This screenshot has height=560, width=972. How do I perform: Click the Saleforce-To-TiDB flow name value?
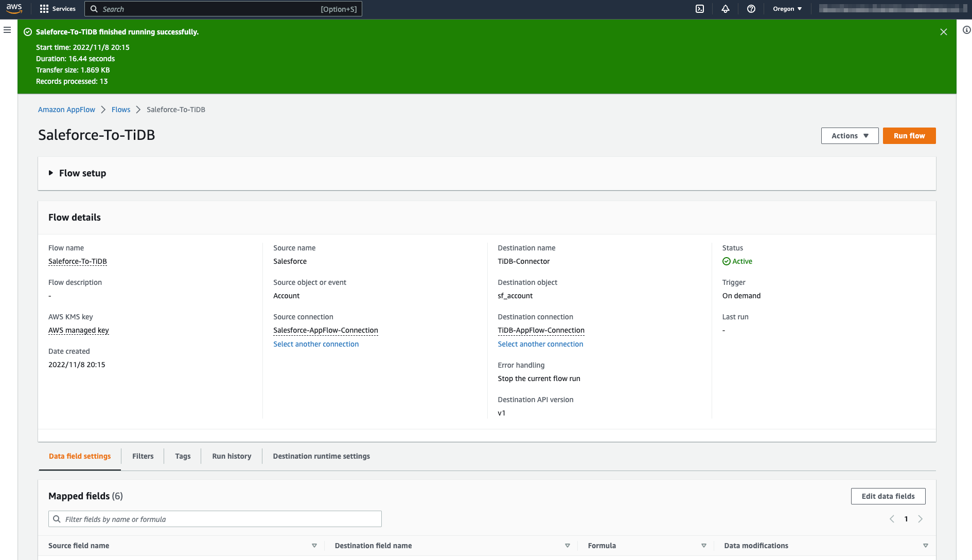[78, 261]
